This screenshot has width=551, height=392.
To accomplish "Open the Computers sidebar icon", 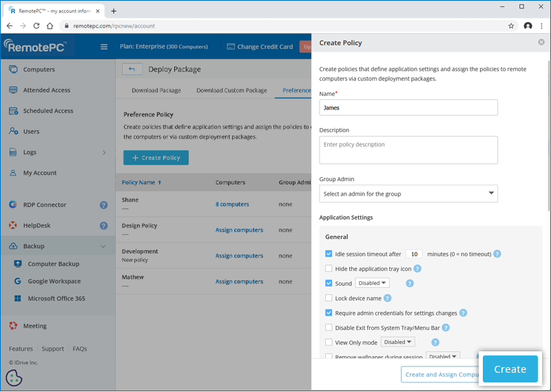I will [x=14, y=70].
